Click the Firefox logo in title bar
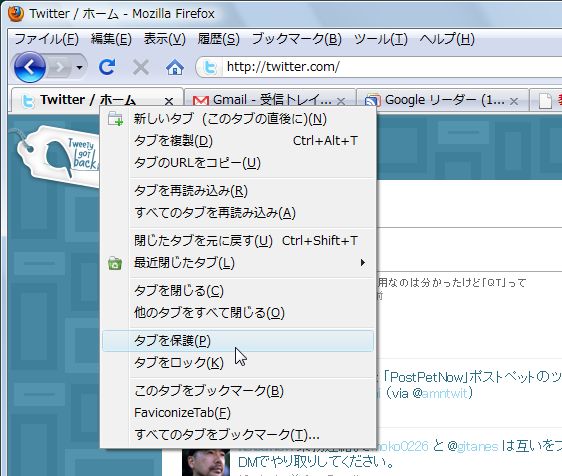Viewport: 562px width, 476px height. coord(15,14)
